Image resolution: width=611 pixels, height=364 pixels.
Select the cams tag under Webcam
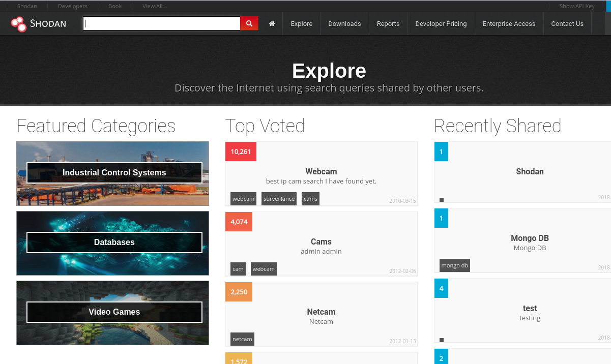point(310,199)
